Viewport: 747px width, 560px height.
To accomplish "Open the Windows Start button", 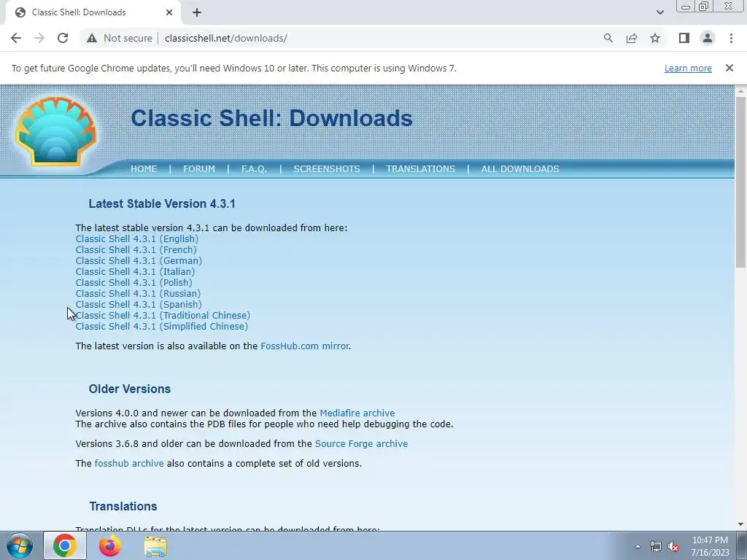I will click(20, 546).
